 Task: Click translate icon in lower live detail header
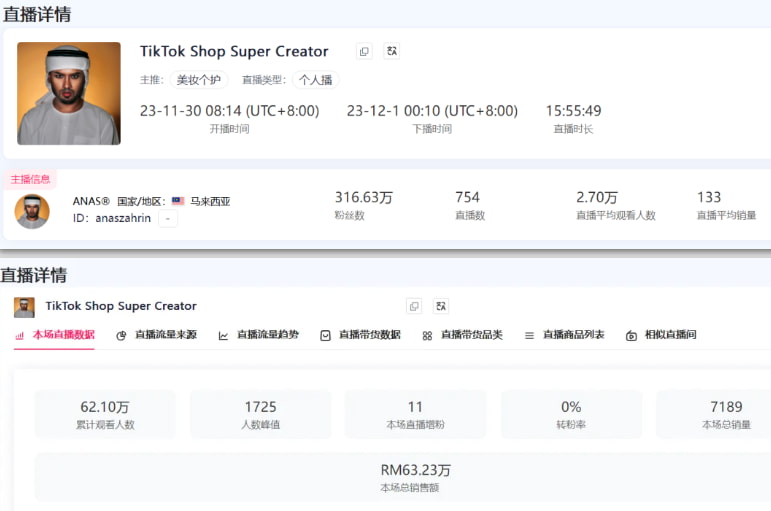pos(441,306)
